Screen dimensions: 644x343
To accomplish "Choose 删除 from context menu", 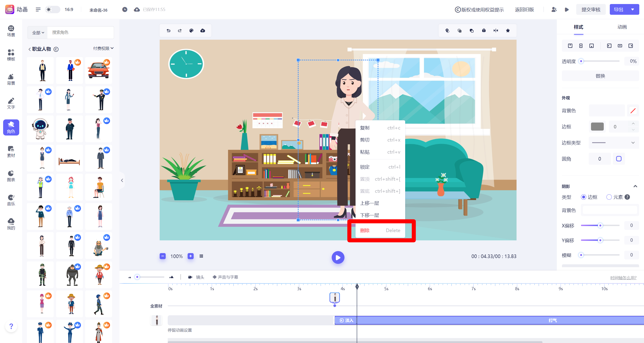I will pyautogui.click(x=380, y=231).
